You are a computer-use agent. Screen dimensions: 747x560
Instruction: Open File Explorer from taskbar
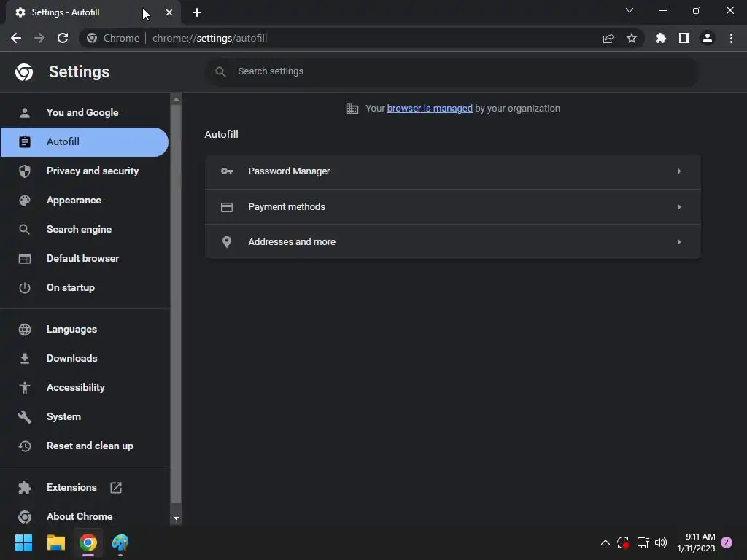[x=55, y=542]
